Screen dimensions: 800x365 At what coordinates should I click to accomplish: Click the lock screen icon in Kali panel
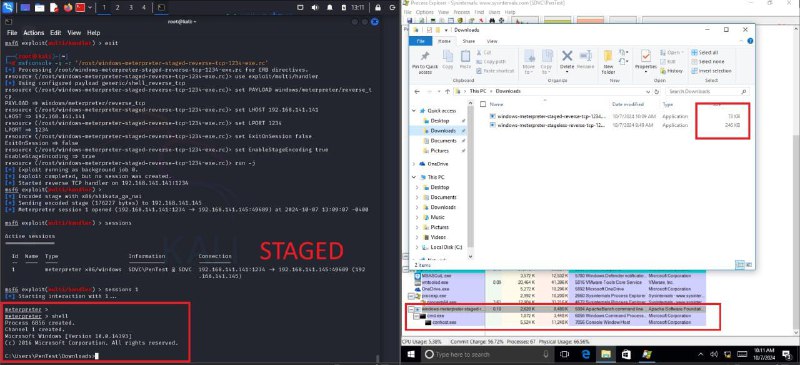click(x=378, y=8)
